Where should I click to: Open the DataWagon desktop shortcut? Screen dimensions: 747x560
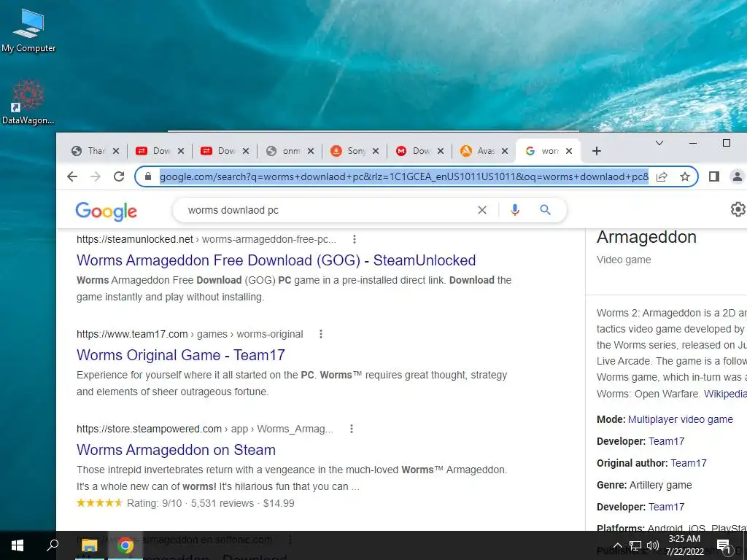[28, 102]
